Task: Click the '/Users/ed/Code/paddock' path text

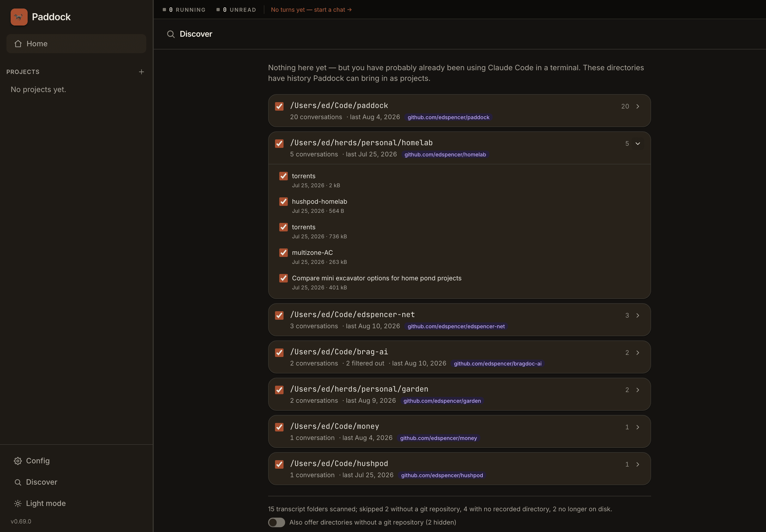Action: tap(339, 106)
